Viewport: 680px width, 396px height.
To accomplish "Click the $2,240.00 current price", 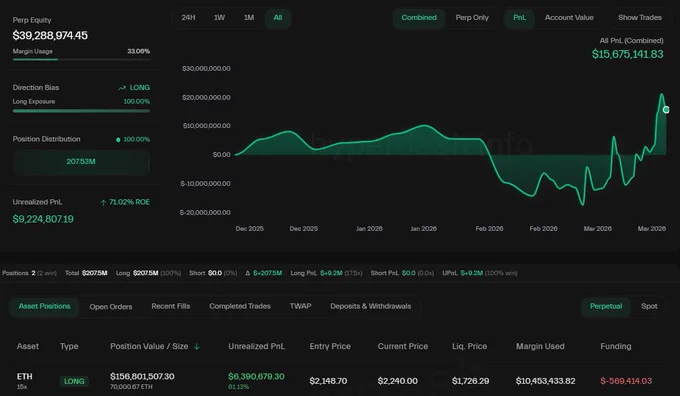I will click(x=398, y=381).
